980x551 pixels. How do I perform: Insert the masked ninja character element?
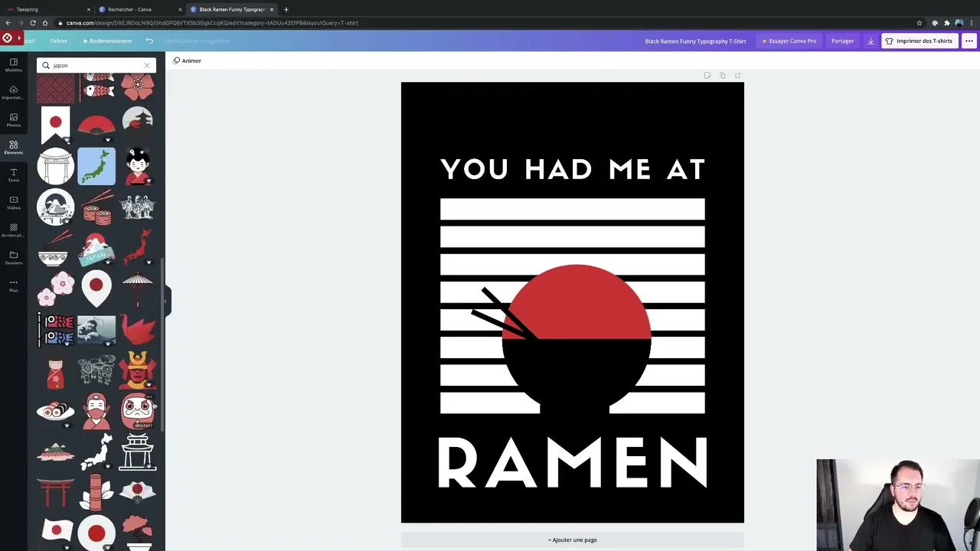[96, 412]
